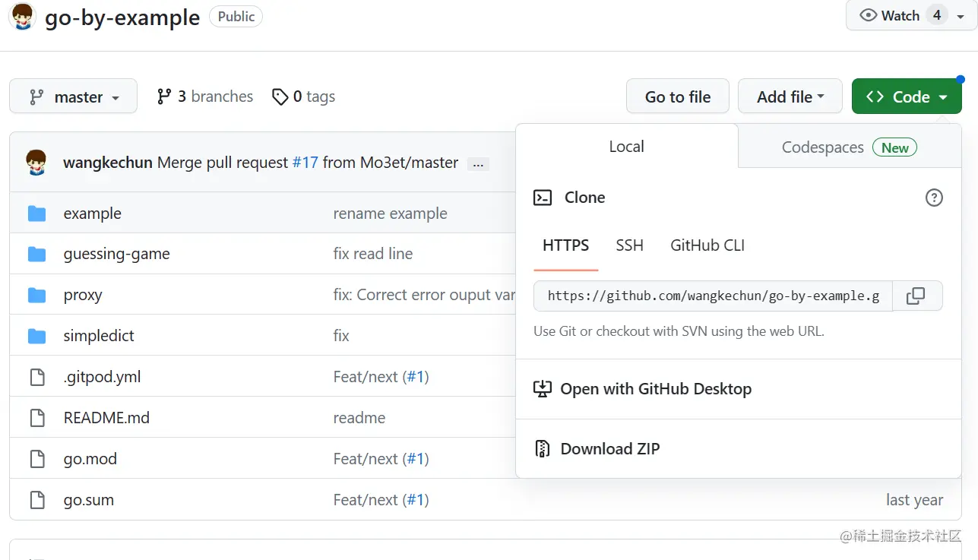The height and width of the screenshot is (560, 978).
Task: Click the branches icon beside 3 branches
Action: click(164, 96)
